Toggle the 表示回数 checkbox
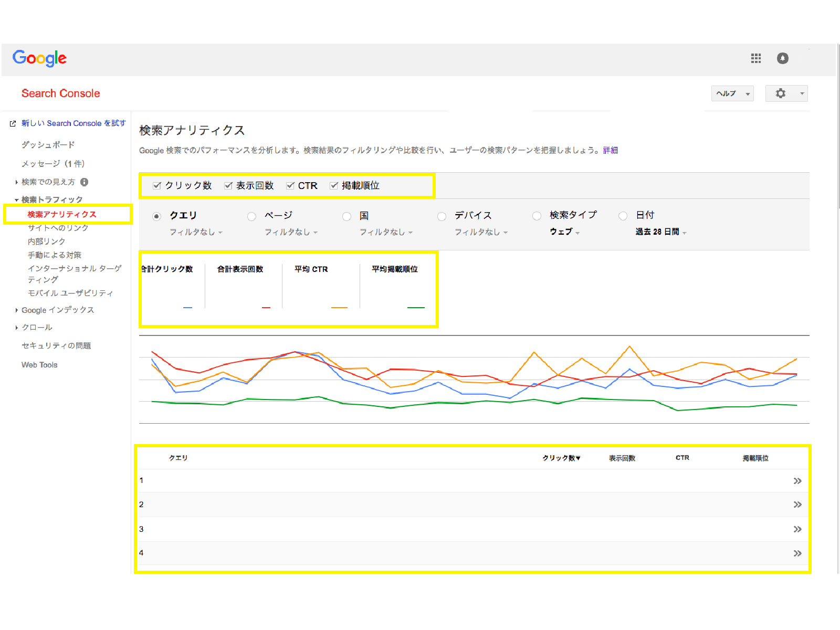840x630 pixels. point(228,185)
